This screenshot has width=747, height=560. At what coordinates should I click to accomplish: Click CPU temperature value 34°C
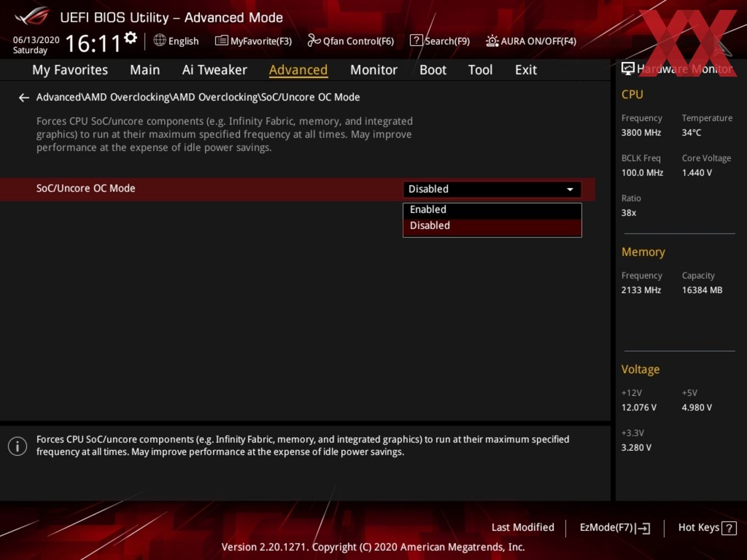click(x=692, y=133)
